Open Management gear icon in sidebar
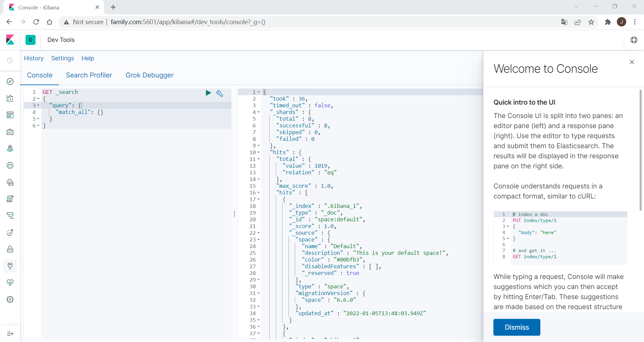The width and height of the screenshot is (644, 342). tap(10, 299)
